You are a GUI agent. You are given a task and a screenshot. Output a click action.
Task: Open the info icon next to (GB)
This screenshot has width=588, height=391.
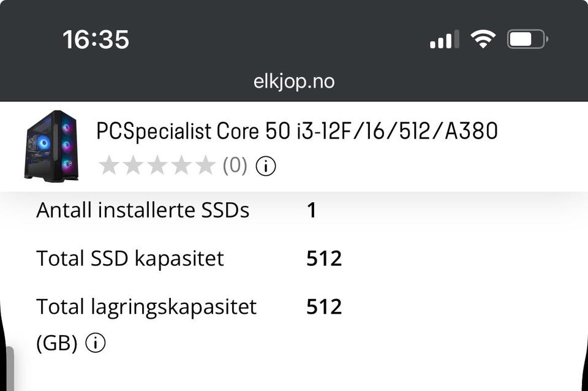[x=96, y=344]
